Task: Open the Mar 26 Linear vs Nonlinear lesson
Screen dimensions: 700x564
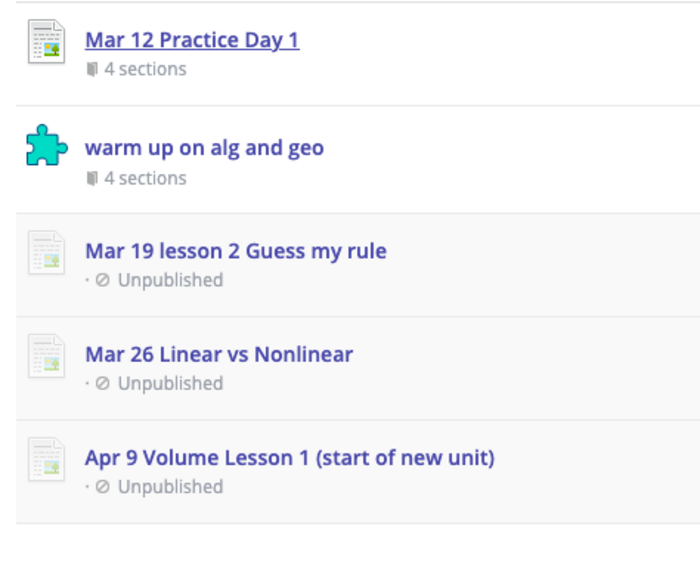Action: (219, 354)
